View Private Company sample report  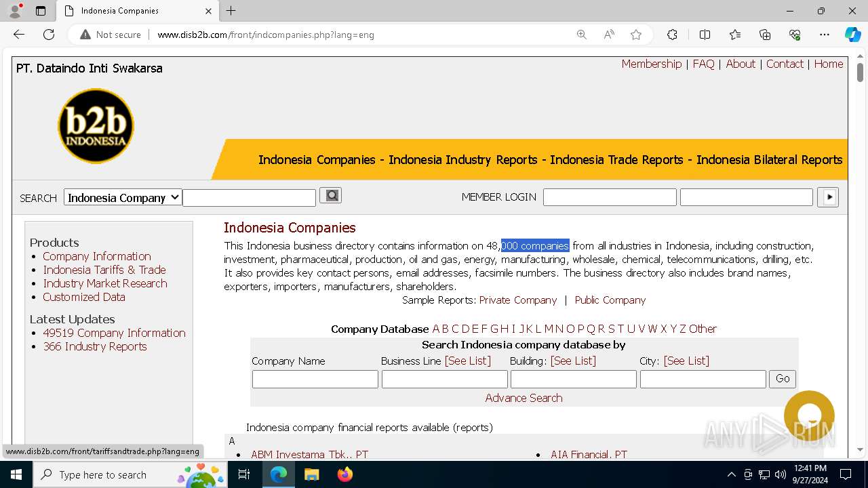coord(518,300)
